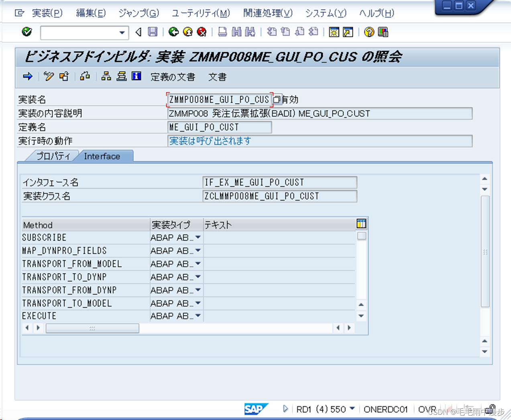Open the 実装(P) menu
The height and width of the screenshot is (420, 511).
pos(47,13)
